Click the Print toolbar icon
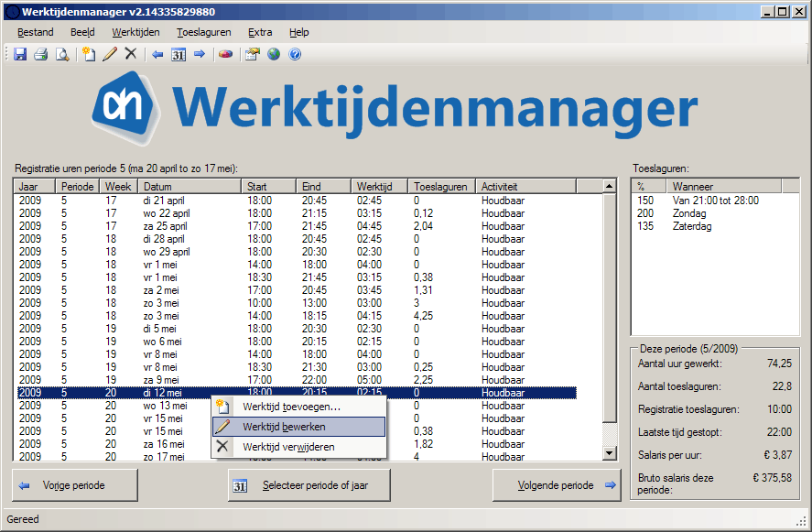Image resolution: width=812 pixels, height=532 pixels. click(41, 54)
